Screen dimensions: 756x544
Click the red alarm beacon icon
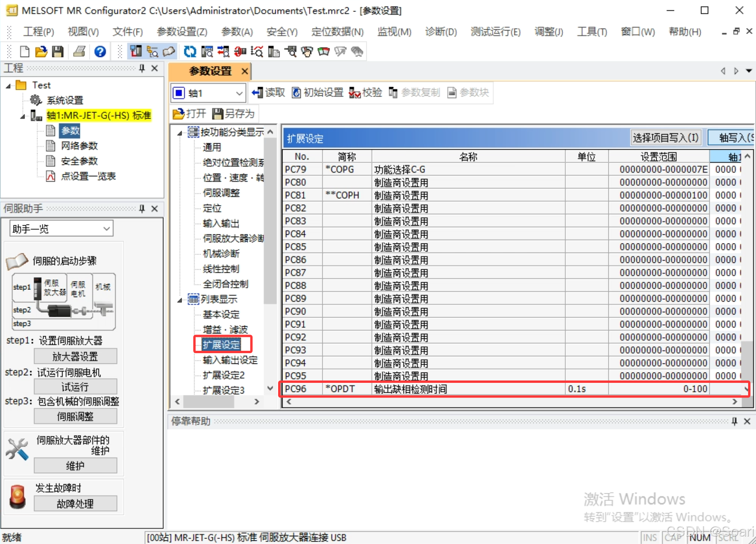(17, 496)
